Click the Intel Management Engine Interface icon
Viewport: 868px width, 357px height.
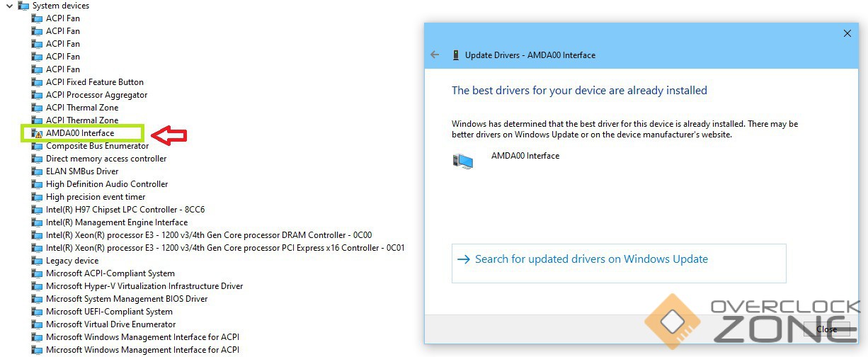(x=37, y=222)
